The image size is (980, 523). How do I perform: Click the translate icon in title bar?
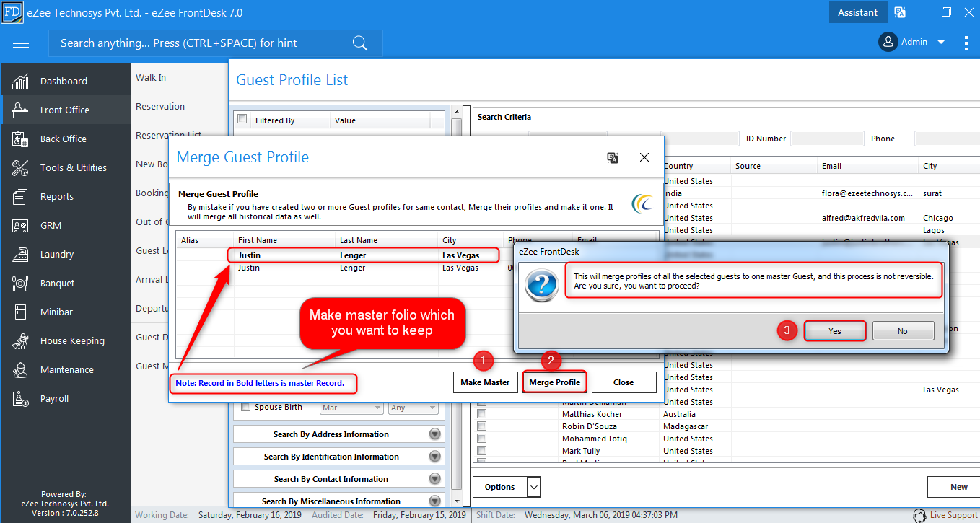(900, 12)
